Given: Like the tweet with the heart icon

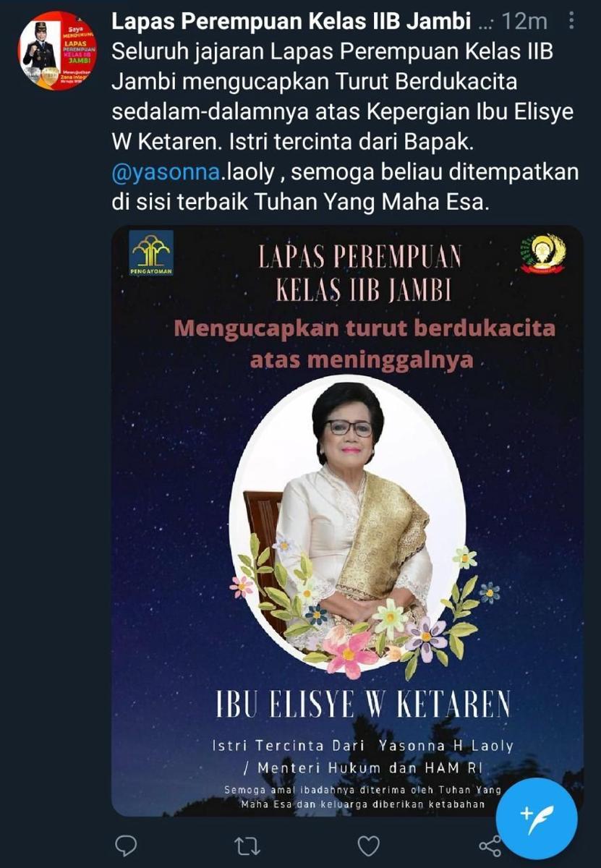Looking at the screenshot, I should coord(370,846).
